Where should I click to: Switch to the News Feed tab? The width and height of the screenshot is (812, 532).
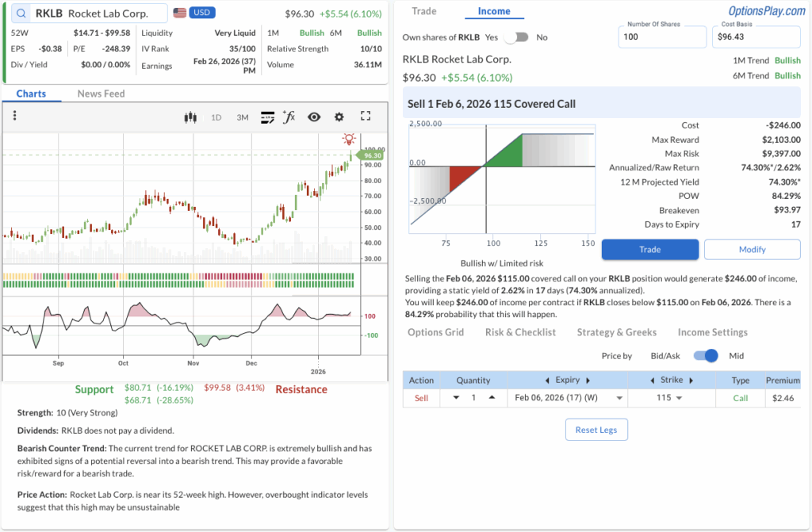coord(101,94)
